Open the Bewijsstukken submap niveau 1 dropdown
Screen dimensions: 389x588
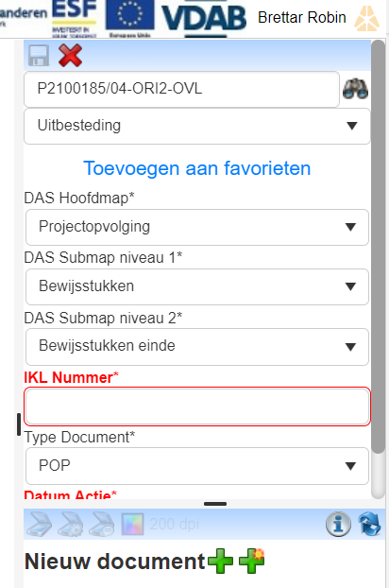[x=197, y=286]
